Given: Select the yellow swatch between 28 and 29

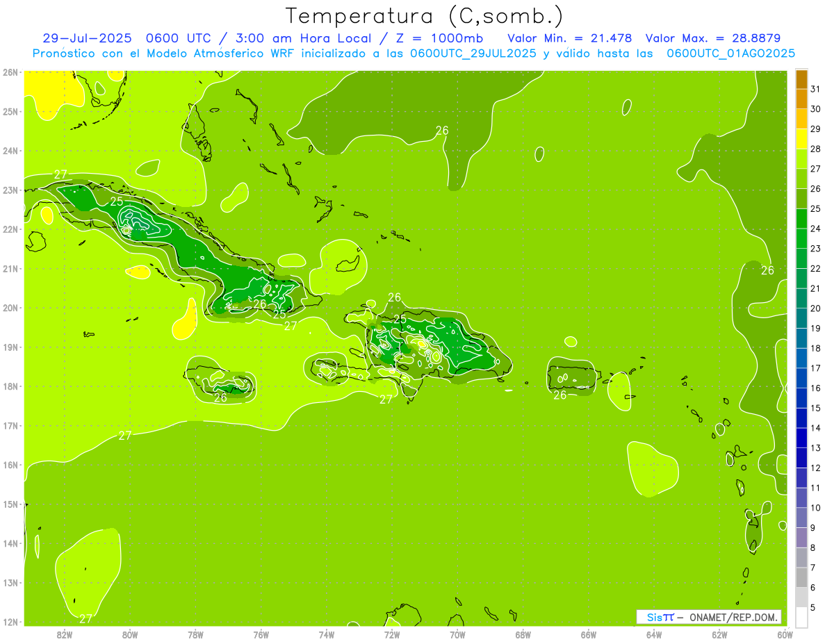Looking at the screenshot, I should (801, 138).
